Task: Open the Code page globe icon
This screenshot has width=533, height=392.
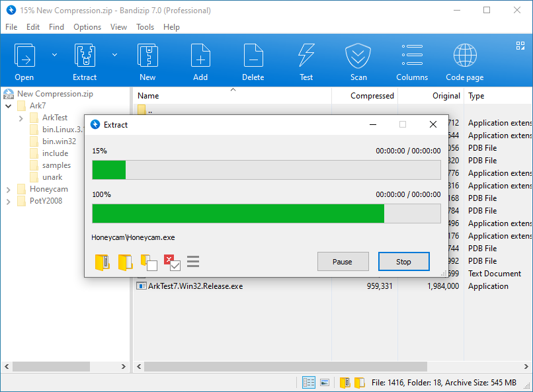Action: pos(465,56)
